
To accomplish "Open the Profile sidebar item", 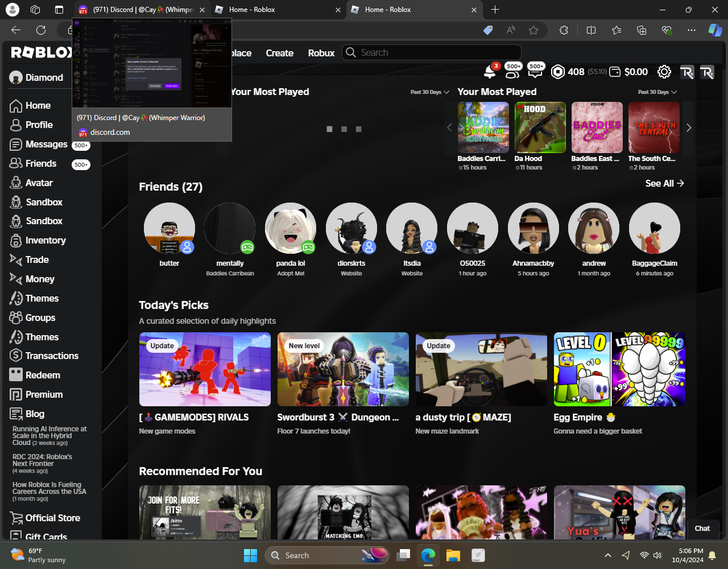I will [31, 125].
